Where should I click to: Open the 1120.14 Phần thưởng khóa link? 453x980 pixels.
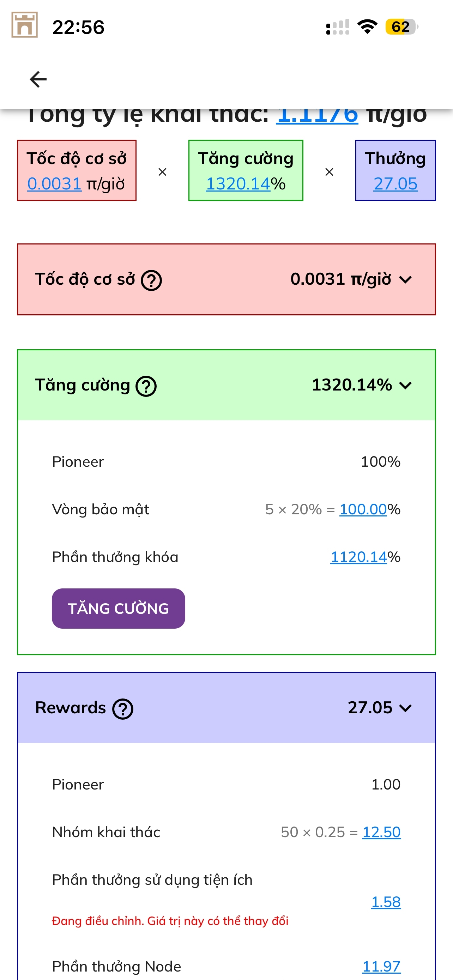point(358,557)
